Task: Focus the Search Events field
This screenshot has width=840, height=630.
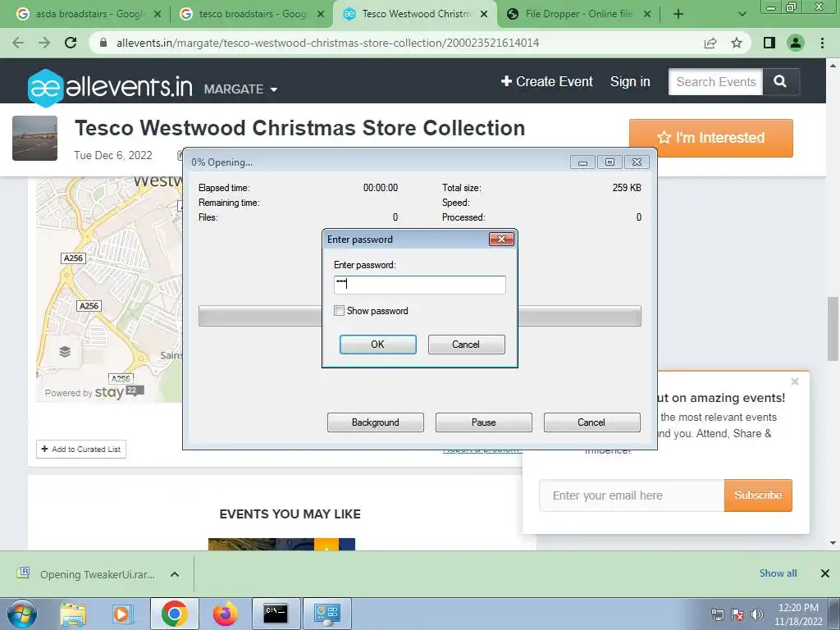Action: pos(715,81)
